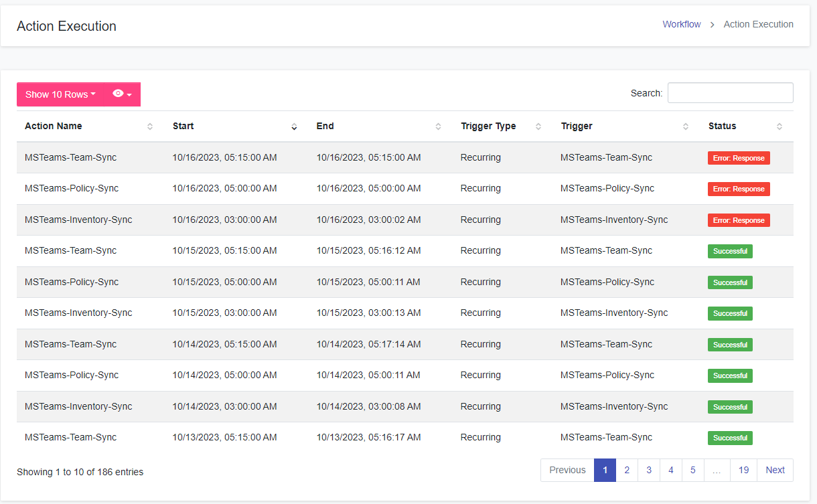Click Trigger MSTeams-Policy-Sync in the 10/14 row
Image resolution: width=817 pixels, height=504 pixels.
[x=607, y=375]
